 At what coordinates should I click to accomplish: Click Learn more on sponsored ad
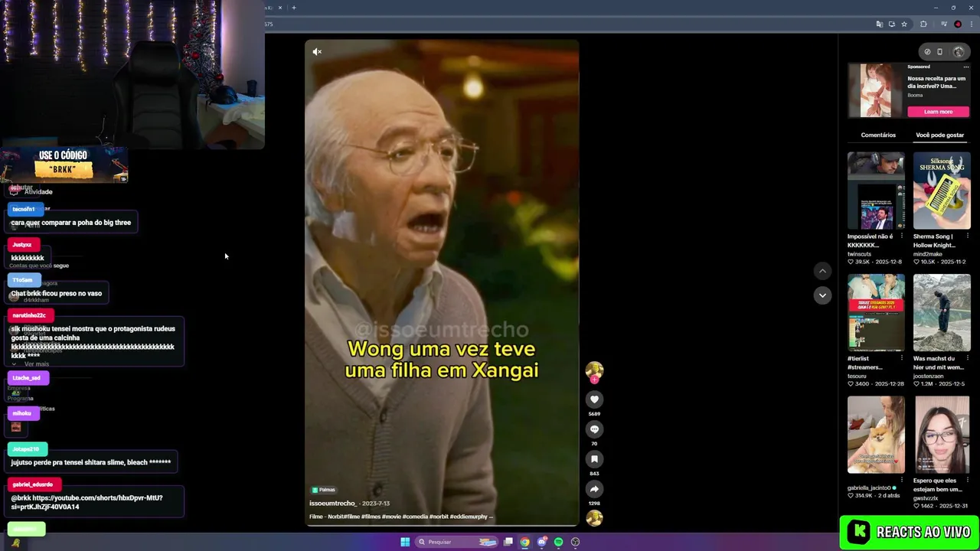(939, 112)
